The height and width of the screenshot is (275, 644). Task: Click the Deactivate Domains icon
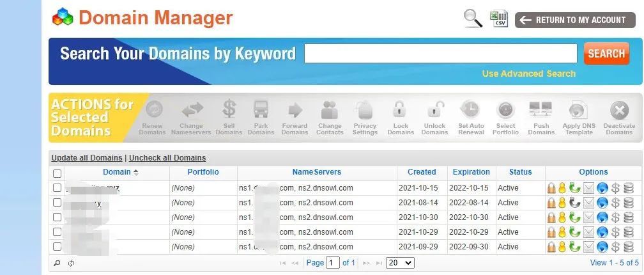click(x=619, y=110)
